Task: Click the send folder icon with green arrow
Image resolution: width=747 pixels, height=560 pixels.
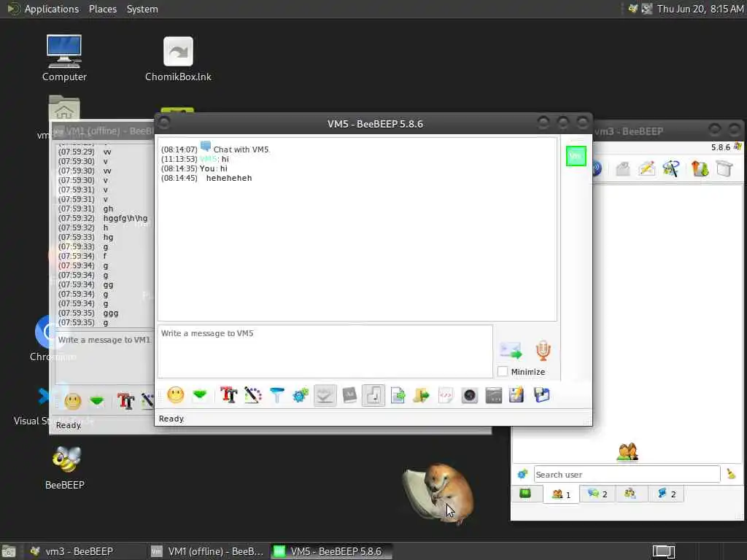Action: pyautogui.click(x=421, y=395)
